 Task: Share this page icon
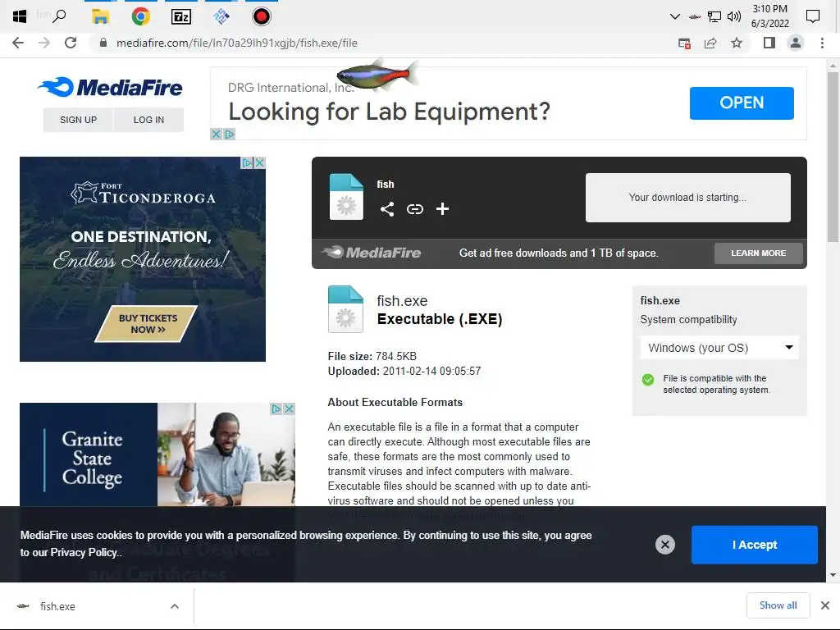pos(710,43)
